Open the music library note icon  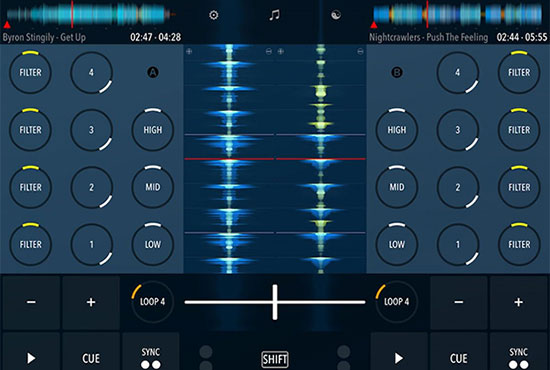pos(274,15)
